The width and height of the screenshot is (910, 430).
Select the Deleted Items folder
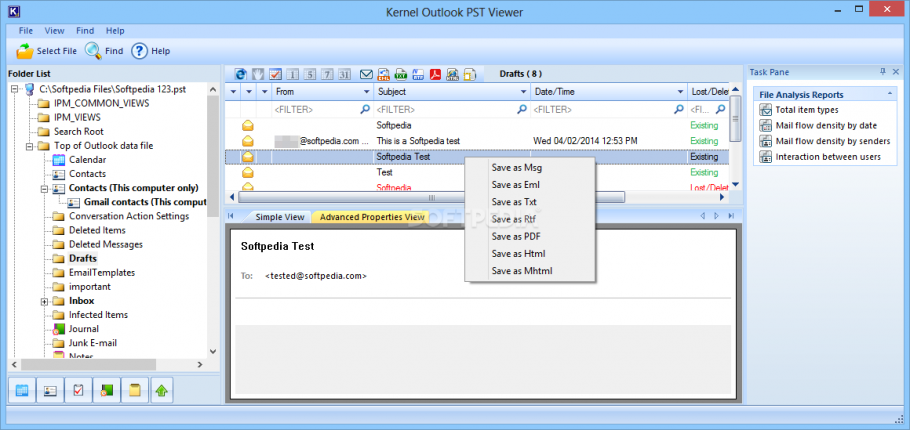[97, 230]
